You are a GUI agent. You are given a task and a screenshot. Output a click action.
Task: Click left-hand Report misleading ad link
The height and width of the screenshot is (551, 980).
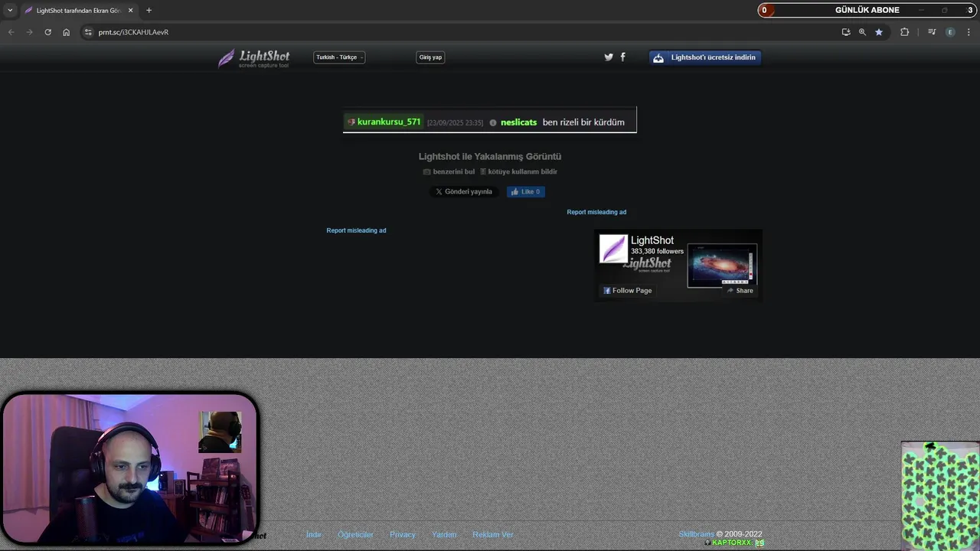pyautogui.click(x=356, y=230)
